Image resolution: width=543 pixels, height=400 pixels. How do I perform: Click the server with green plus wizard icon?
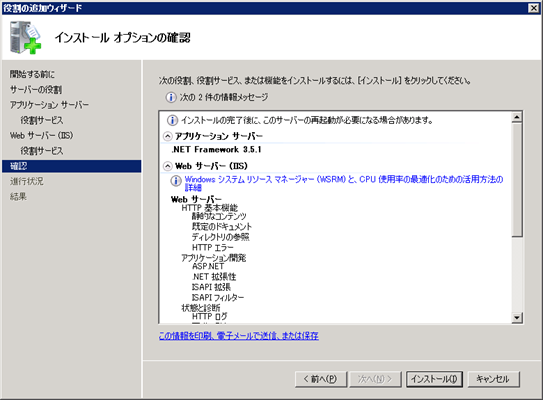[25, 37]
